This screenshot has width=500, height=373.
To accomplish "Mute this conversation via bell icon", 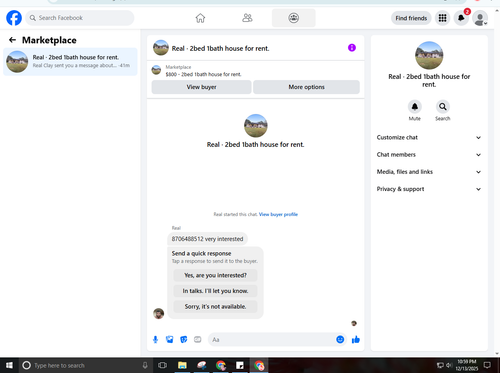I will tap(415, 107).
